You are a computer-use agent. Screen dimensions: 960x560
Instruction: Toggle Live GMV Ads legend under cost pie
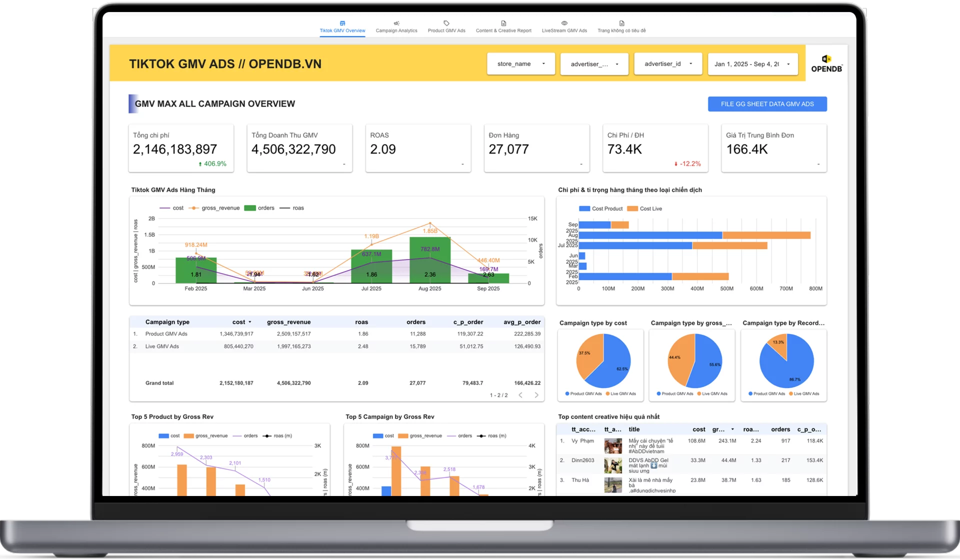pyautogui.click(x=621, y=394)
